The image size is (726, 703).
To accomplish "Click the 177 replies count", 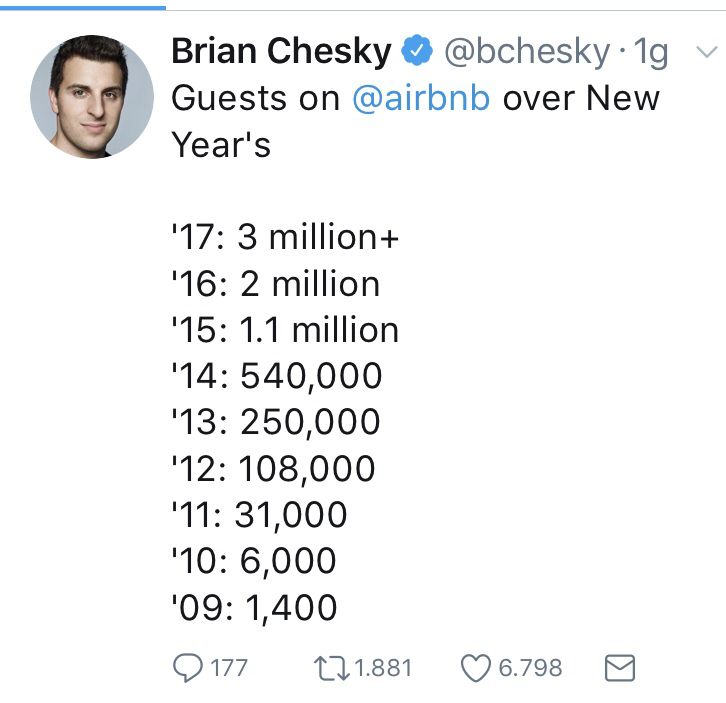I will tap(229, 667).
